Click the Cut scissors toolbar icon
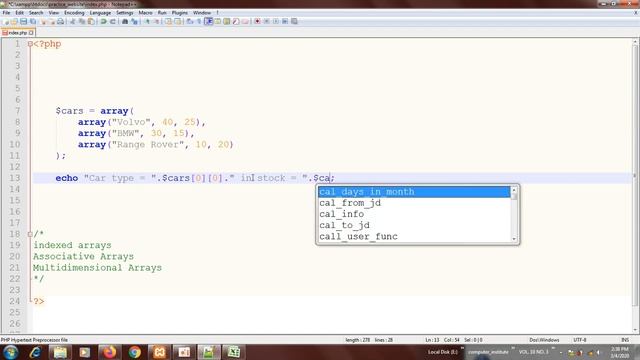640x360 pixels. pyautogui.click(x=73, y=21)
